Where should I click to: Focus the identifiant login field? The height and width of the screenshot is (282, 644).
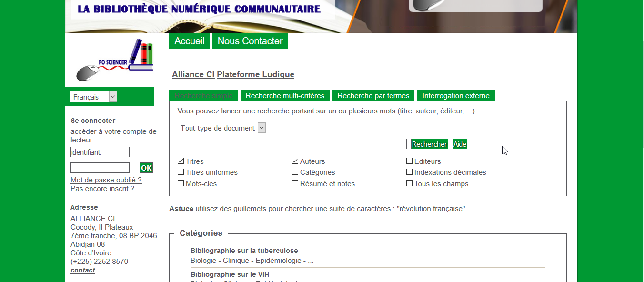click(100, 152)
